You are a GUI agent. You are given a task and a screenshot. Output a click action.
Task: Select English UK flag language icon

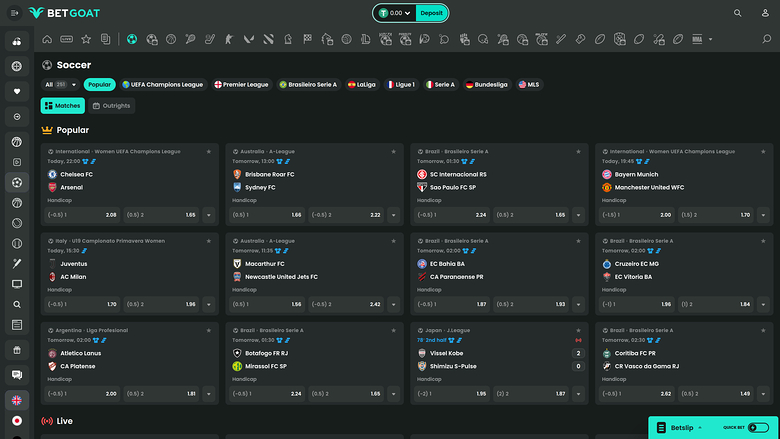point(17,400)
